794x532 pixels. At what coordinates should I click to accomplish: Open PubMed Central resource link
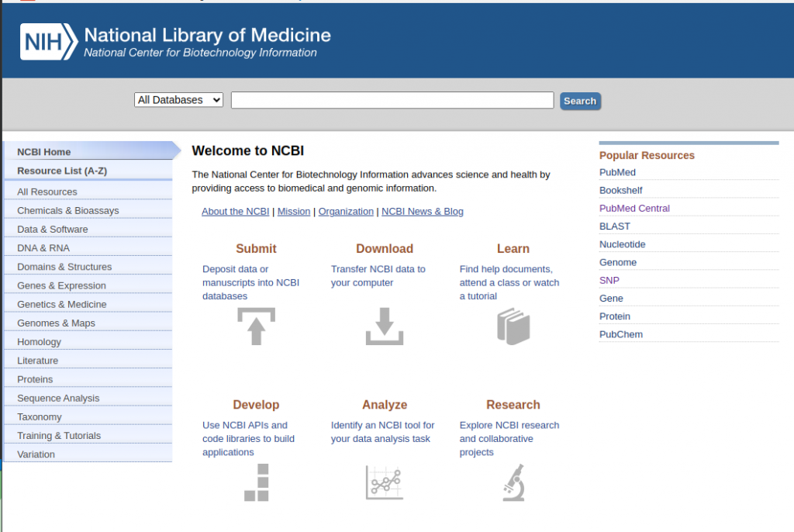(x=634, y=209)
